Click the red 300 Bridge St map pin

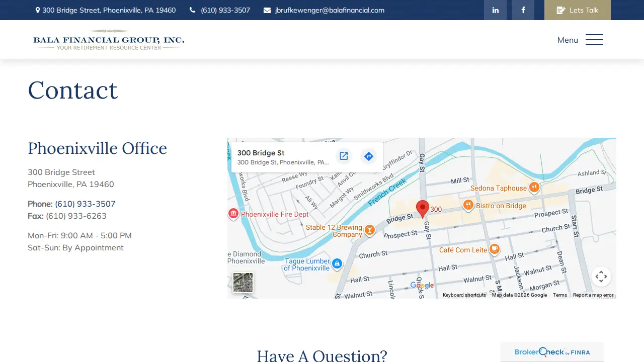pos(423,209)
